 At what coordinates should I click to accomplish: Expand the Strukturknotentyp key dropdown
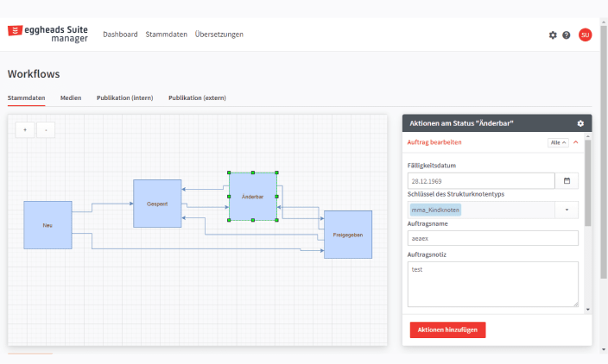567,210
